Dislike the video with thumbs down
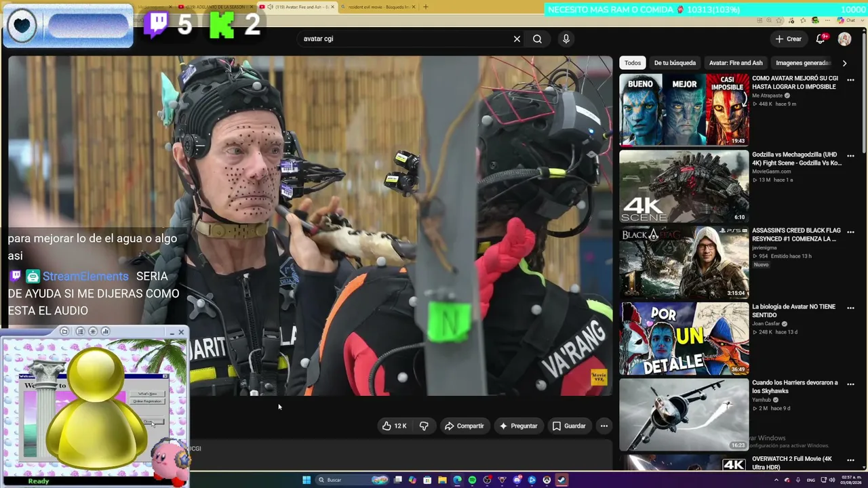The image size is (868, 488). pos(424,426)
